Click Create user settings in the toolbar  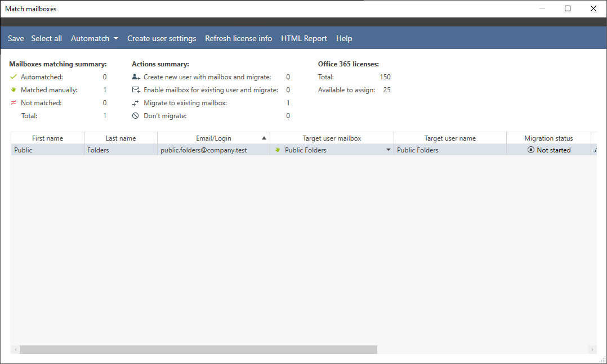162,38
